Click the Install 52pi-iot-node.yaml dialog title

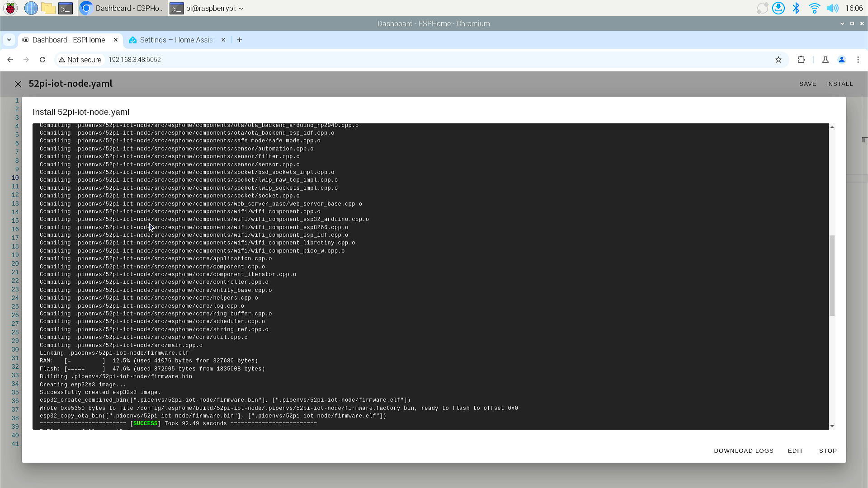pos(81,112)
